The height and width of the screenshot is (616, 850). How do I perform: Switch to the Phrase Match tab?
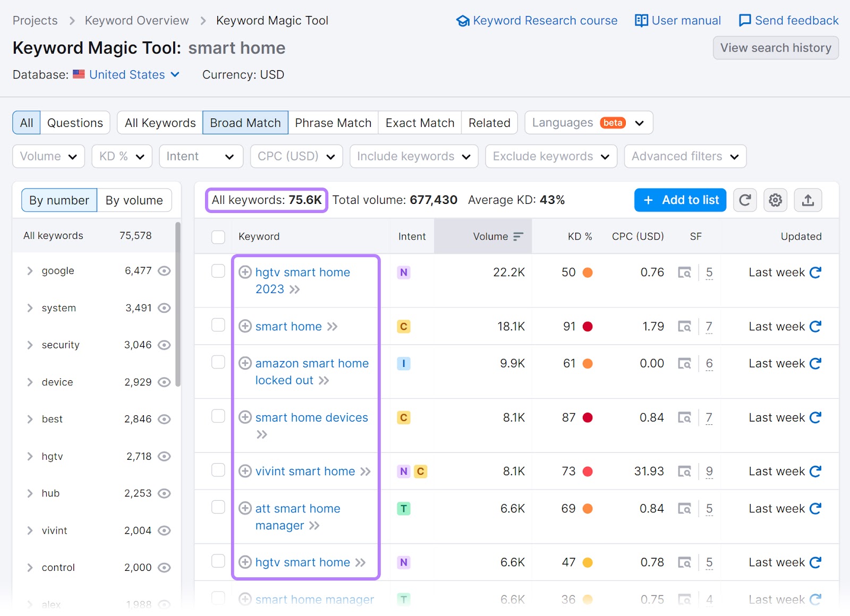333,123
